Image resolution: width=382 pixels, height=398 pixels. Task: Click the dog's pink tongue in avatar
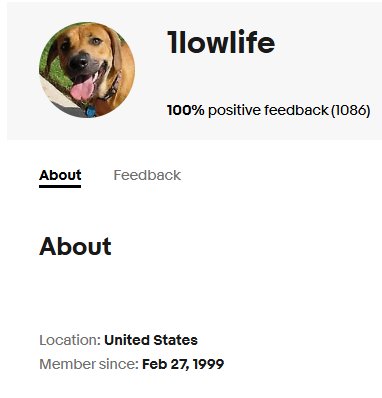(82, 89)
